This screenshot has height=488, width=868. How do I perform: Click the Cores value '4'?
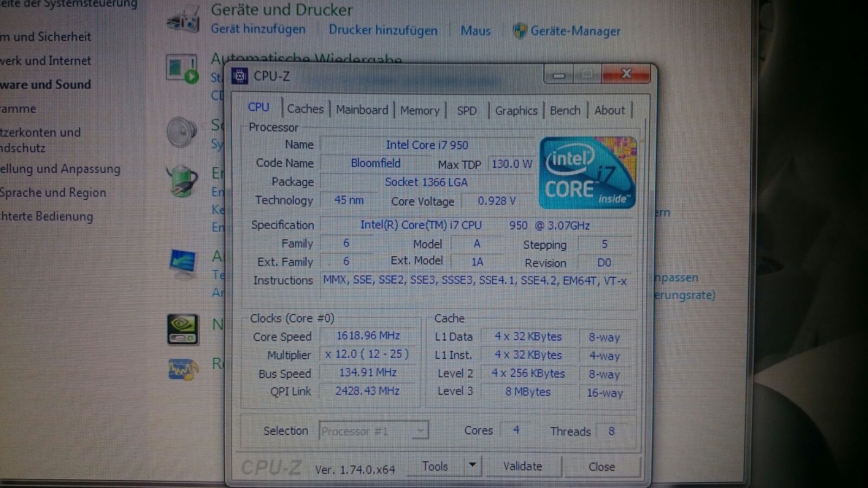[x=516, y=430]
